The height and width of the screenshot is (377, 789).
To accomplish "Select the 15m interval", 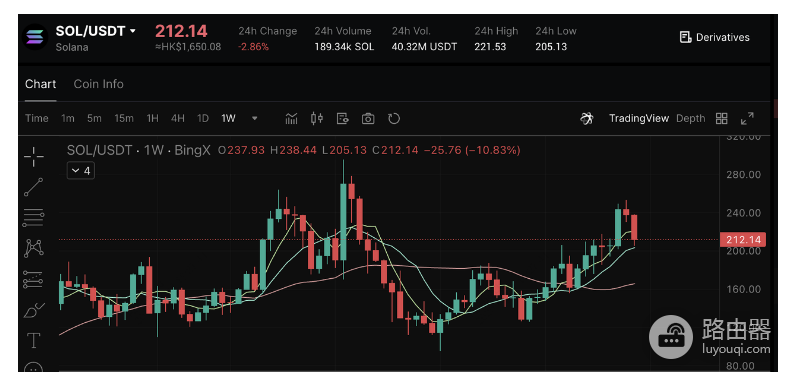I will coord(124,119).
